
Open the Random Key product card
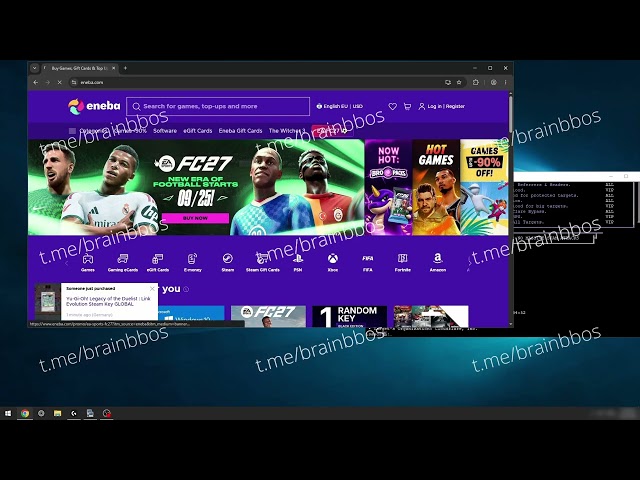[x=349, y=316]
